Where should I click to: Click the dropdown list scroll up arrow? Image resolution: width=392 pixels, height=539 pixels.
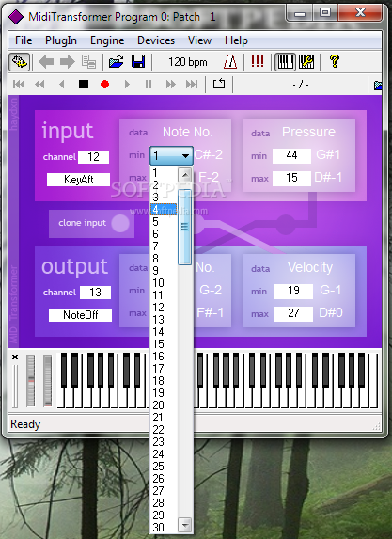point(185,175)
